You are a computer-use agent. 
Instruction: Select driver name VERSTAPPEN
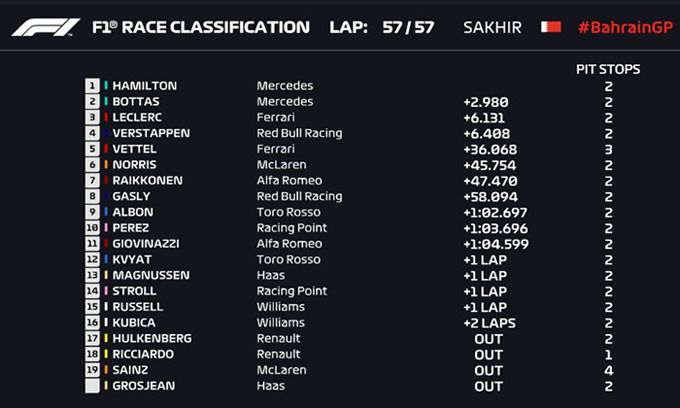[x=151, y=133]
